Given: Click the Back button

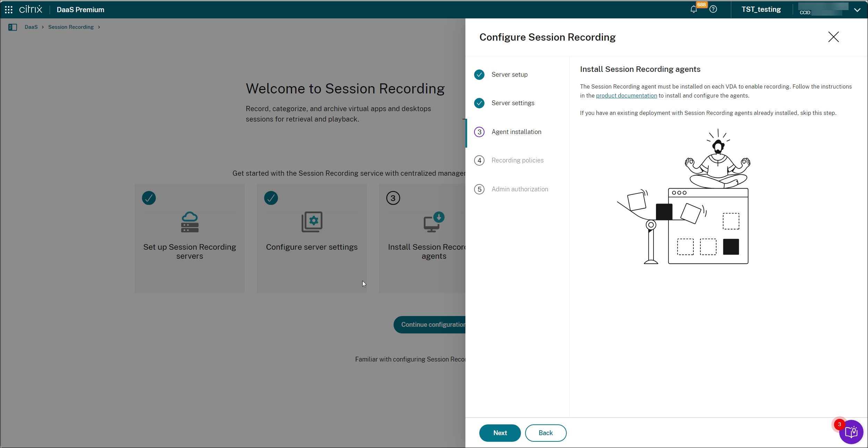Looking at the screenshot, I should tap(545, 433).
